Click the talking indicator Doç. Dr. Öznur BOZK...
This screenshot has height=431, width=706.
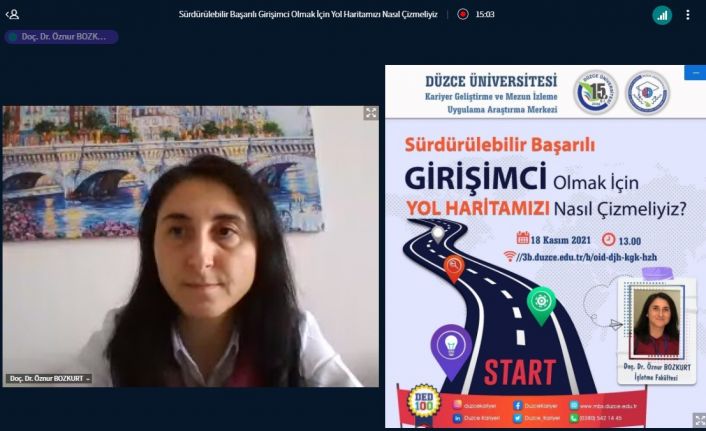pyautogui.click(x=61, y=37)
